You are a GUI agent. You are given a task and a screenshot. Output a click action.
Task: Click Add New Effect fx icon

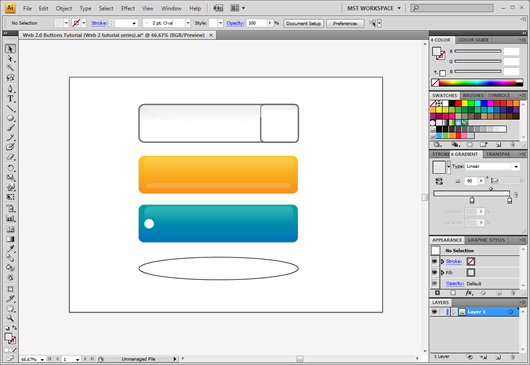click(468, 293)
